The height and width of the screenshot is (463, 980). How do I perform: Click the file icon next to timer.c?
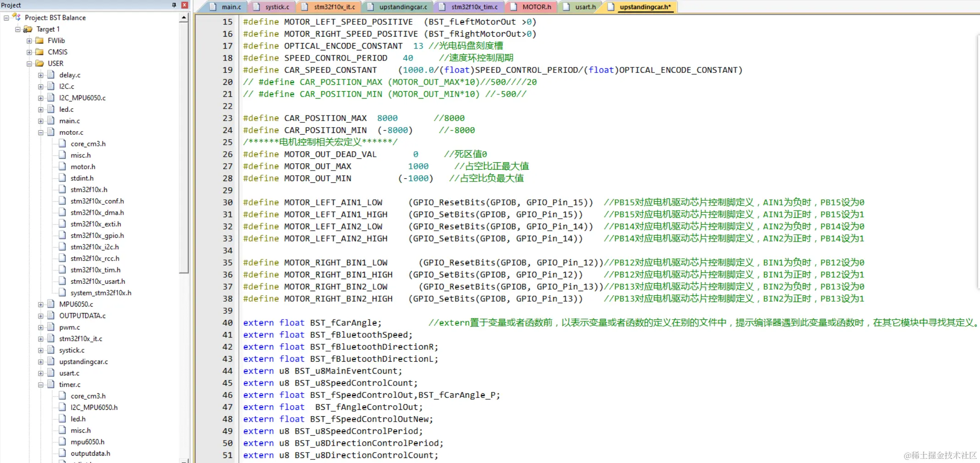click(51, 384)
